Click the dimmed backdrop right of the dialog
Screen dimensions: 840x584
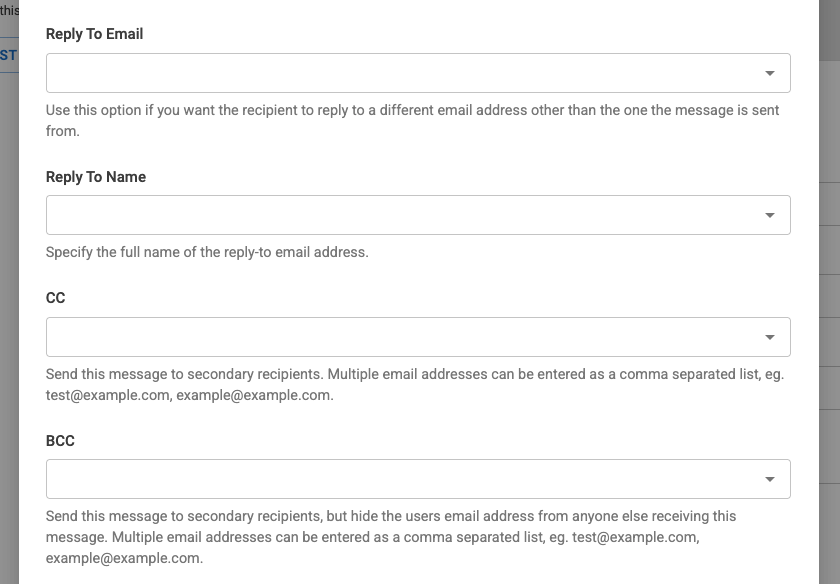(829, 300)
